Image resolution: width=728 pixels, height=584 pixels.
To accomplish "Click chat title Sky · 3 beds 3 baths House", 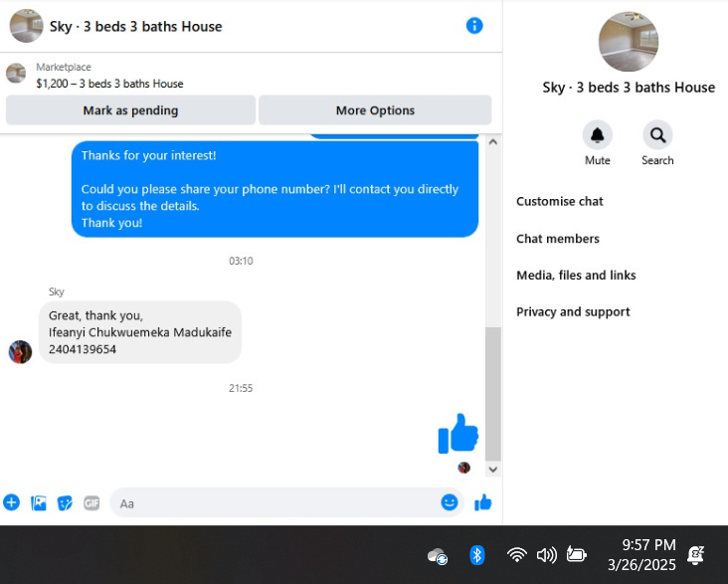I will pos(135,27).
